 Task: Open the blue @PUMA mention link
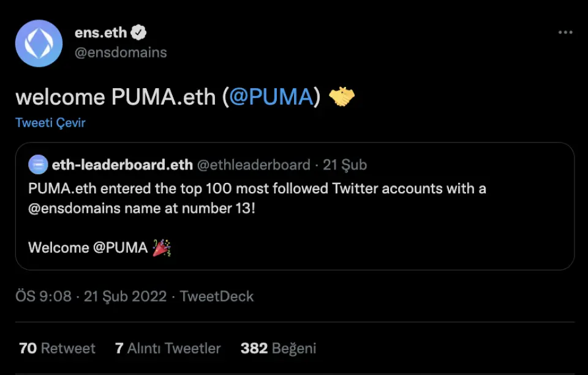click(271, 97)
